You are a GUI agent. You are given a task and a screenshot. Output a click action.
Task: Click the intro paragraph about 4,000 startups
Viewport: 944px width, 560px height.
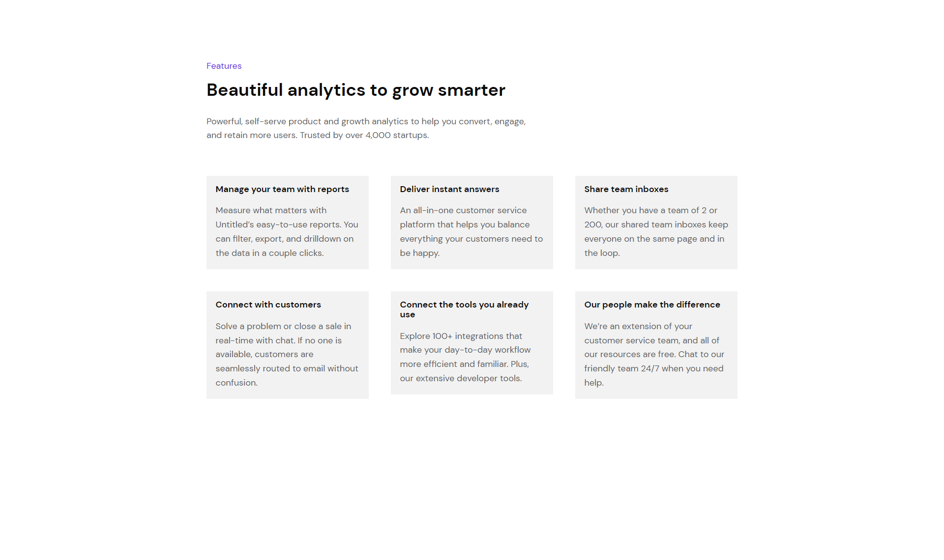[x=366, y=128]
